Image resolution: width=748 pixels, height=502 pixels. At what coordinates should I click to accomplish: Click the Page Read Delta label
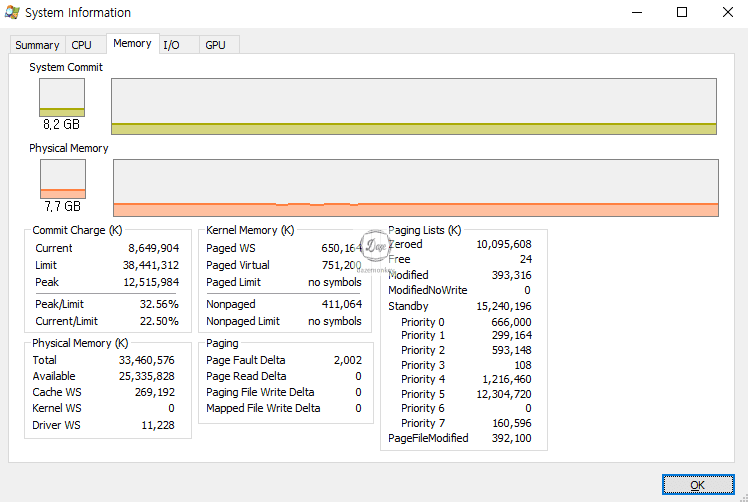tap(246, 376)
